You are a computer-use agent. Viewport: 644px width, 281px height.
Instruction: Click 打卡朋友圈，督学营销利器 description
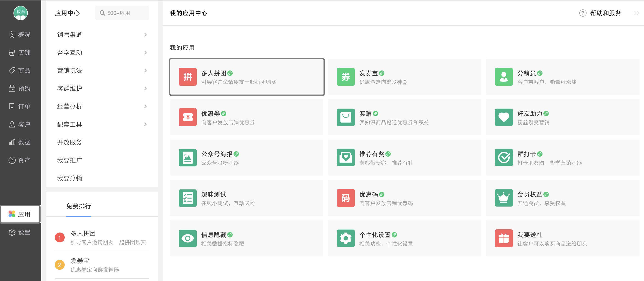pos(549,163)
